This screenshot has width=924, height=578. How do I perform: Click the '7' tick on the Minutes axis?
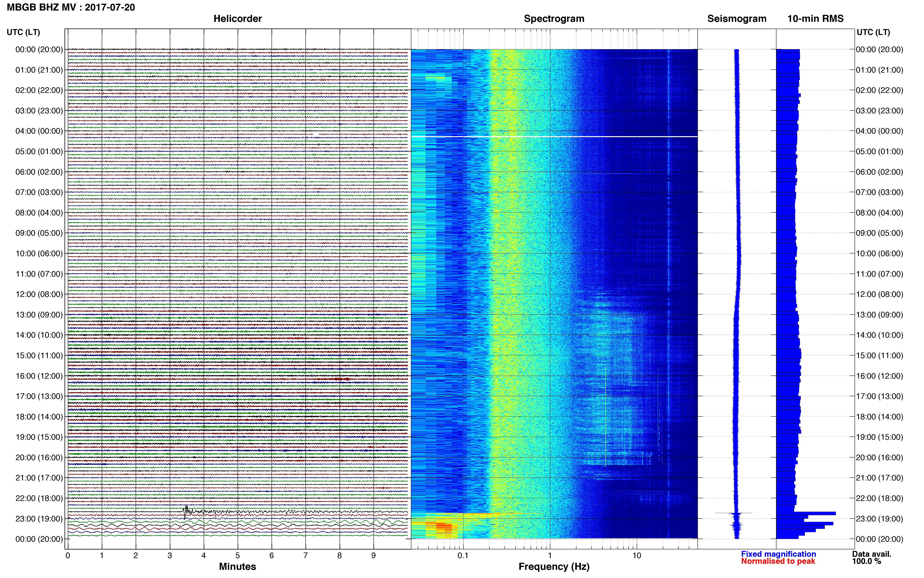point(306,556)
